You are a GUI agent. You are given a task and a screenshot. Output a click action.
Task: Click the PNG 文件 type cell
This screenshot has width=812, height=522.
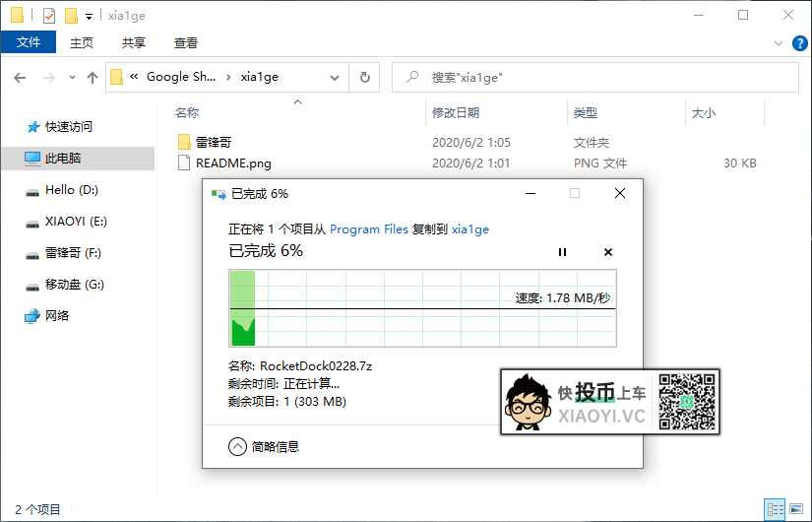click(600, 163)
